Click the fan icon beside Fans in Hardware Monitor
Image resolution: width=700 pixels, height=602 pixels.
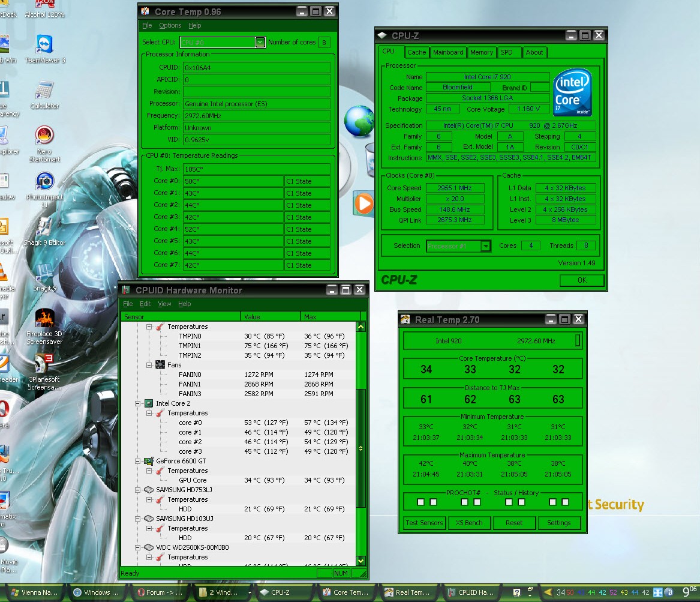point(160,365)
